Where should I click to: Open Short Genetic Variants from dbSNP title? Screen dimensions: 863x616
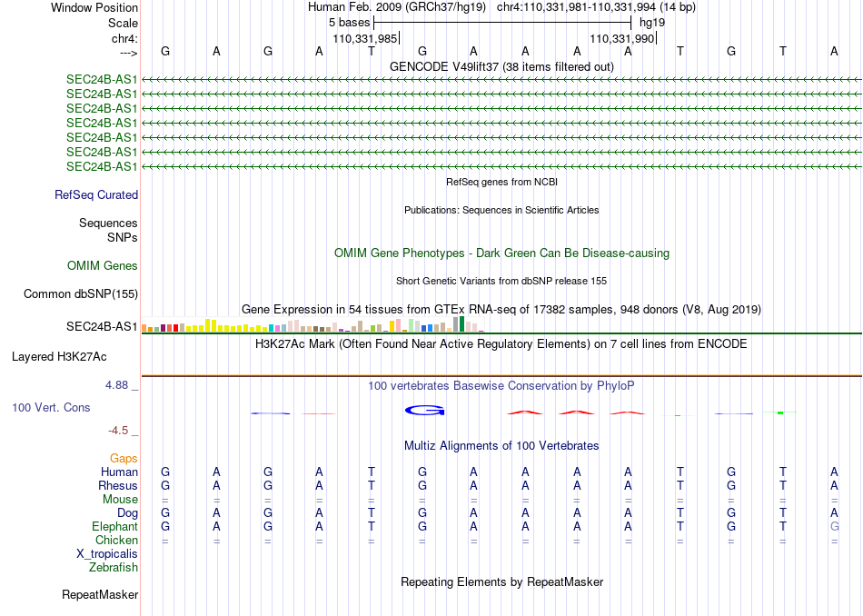[x=501, y=281]
